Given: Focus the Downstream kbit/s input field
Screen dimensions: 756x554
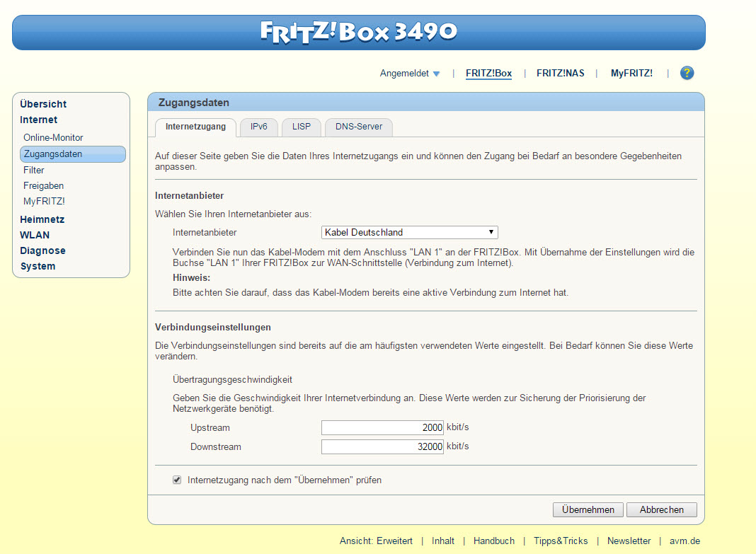Looking at the screenshot, I should point(382,446).
